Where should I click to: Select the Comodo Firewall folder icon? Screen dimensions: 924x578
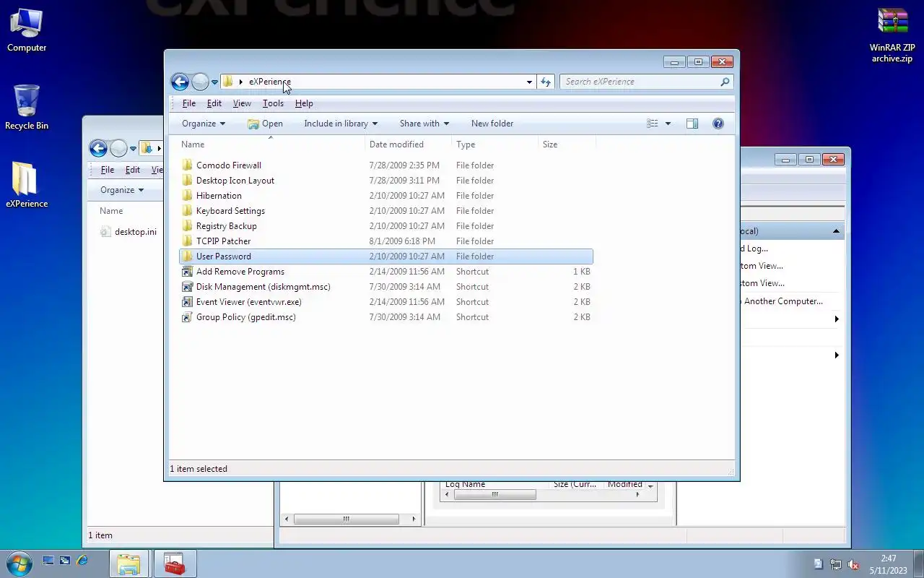pyautogui.click(x=188, y=165)
